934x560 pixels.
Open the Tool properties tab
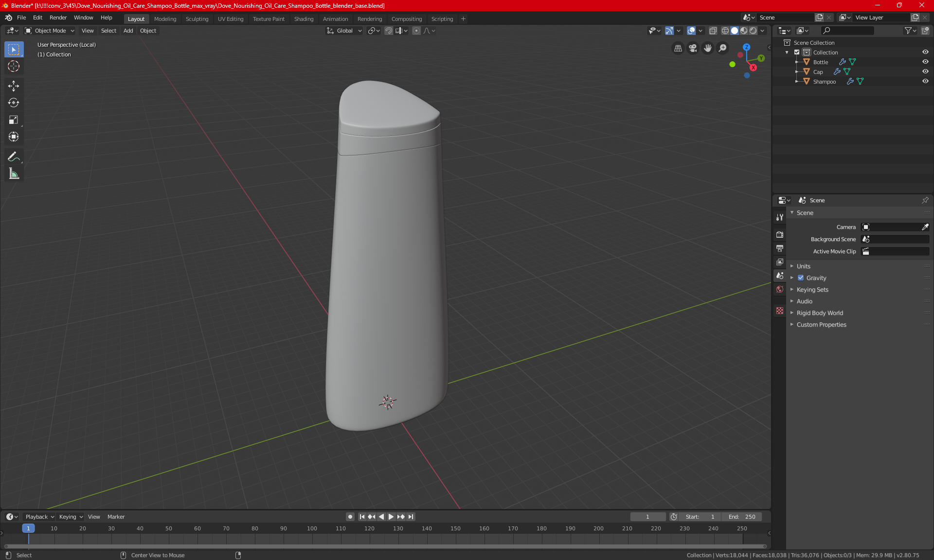point(780,217)
